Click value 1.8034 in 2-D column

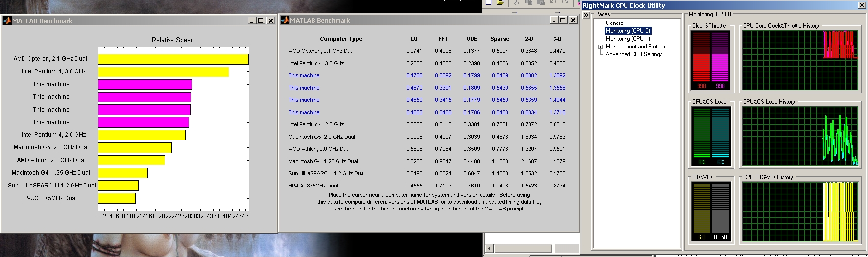(x=529, y=137)
